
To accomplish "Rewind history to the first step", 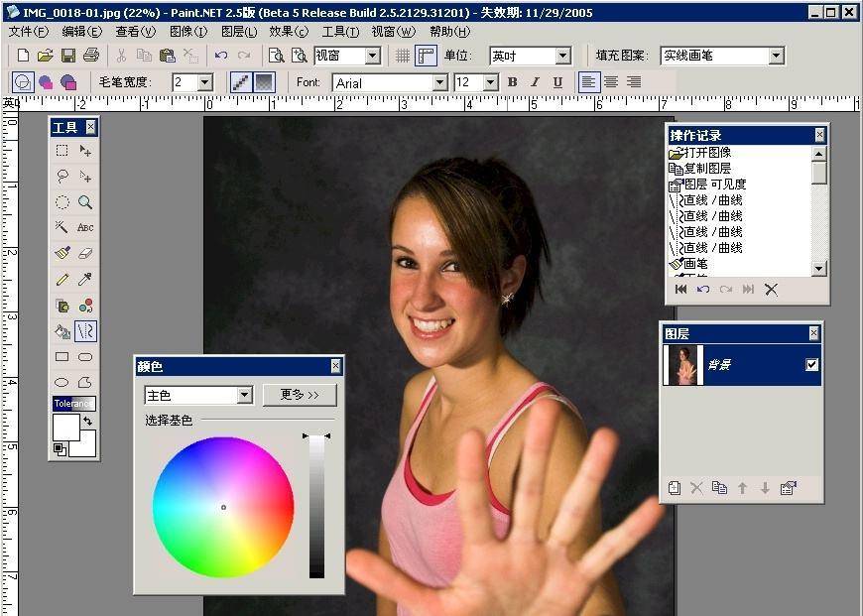I will (680, 289).
